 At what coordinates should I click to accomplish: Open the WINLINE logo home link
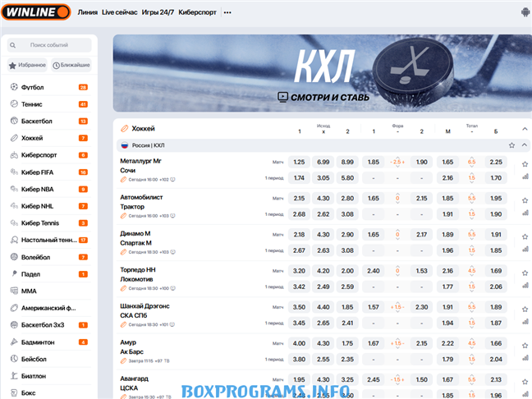tap(35, 12)
